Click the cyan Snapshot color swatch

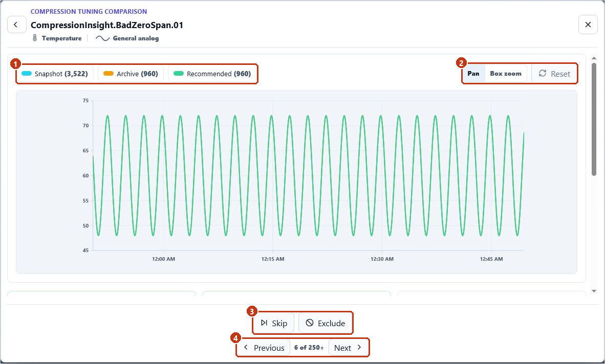click(27, 74)
